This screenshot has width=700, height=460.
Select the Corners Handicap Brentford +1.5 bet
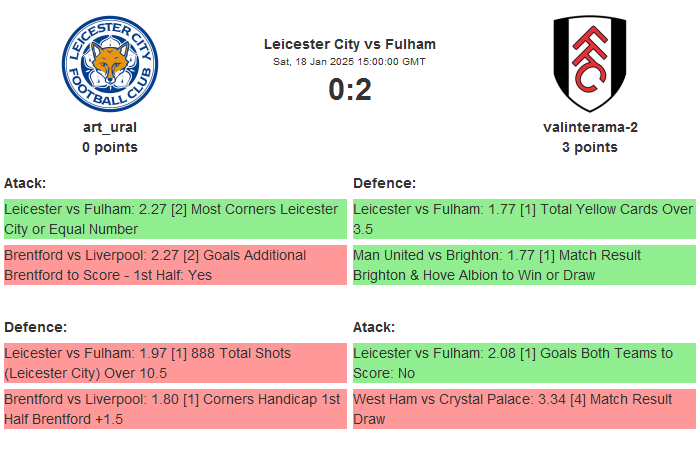pyautogui.click(x=175, y=409)
